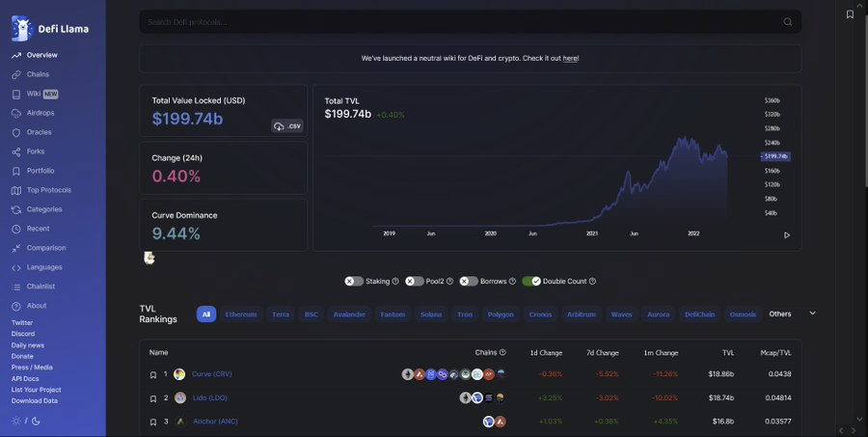This screenshot has height=437, width=868.
Task: Open the Lido (LDO) protocol link
Action: 210,398
